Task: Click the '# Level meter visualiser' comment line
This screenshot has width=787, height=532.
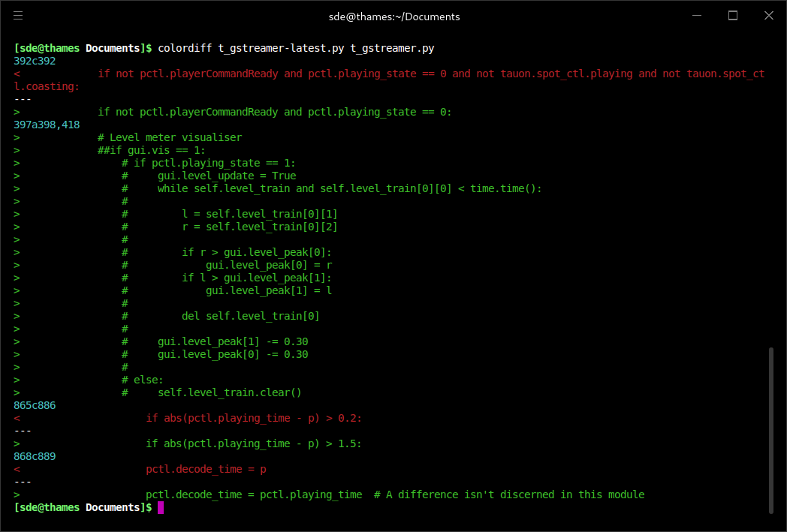Action: coord(170,137)
